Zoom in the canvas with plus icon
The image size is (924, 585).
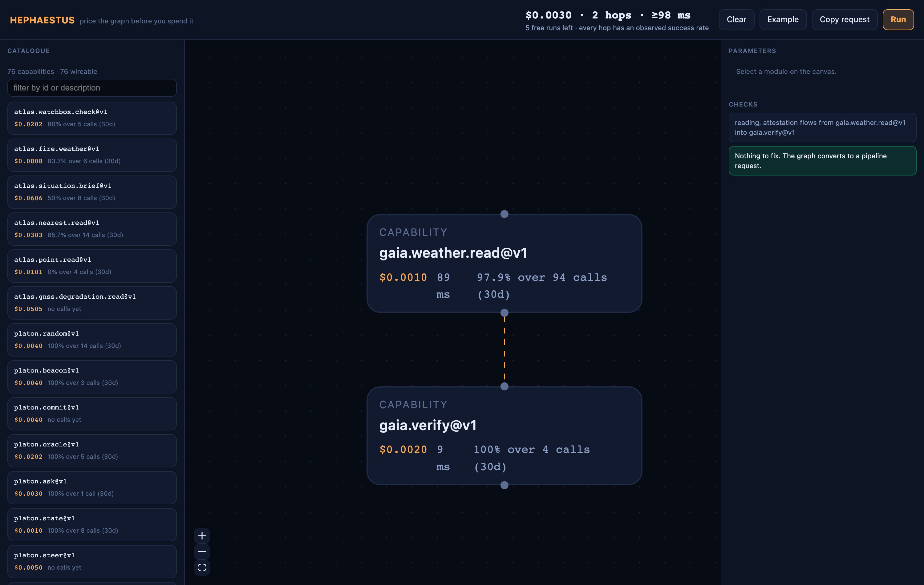(202, 535)
